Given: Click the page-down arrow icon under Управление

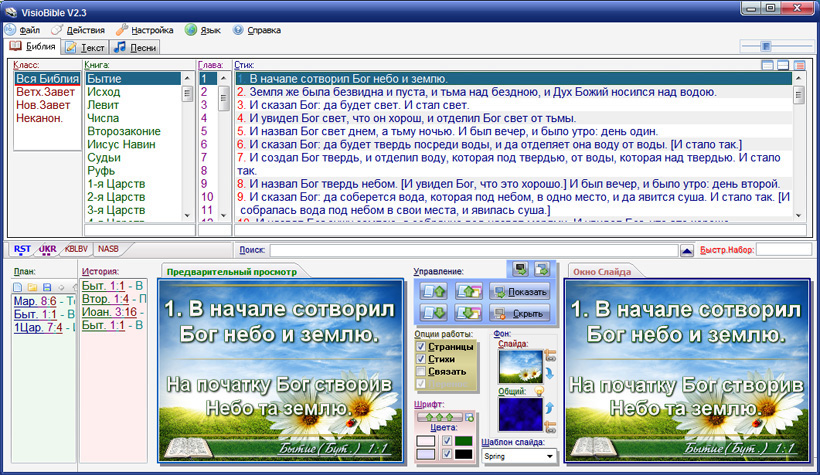Looking at the screenshot, I should [430, 313].
